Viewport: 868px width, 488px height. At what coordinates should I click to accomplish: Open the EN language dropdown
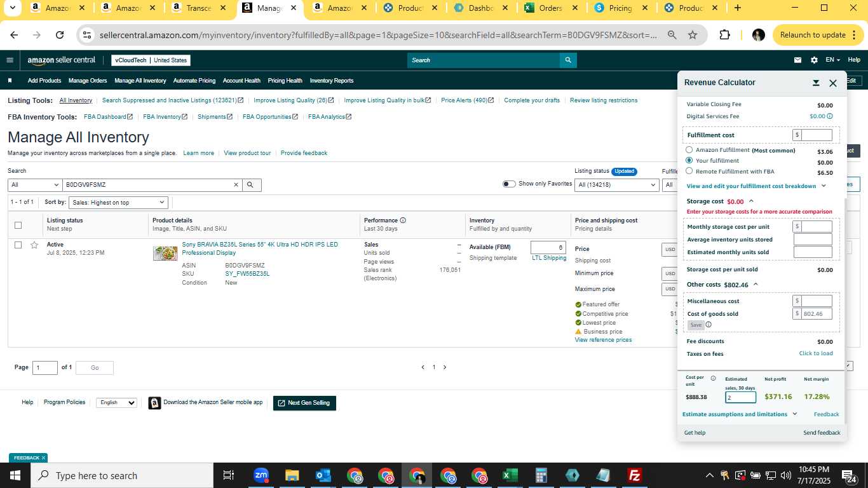coord(832,60)
